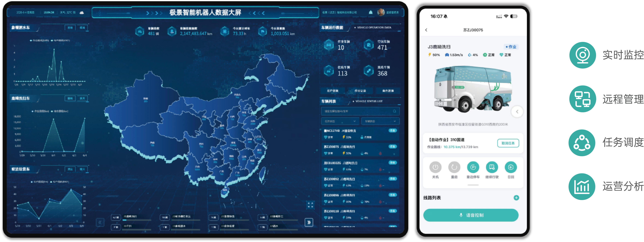Click 作业 badge on 赣NC127YD row
The width and height of the screenshot is (644, 242).
click(393, 130)
